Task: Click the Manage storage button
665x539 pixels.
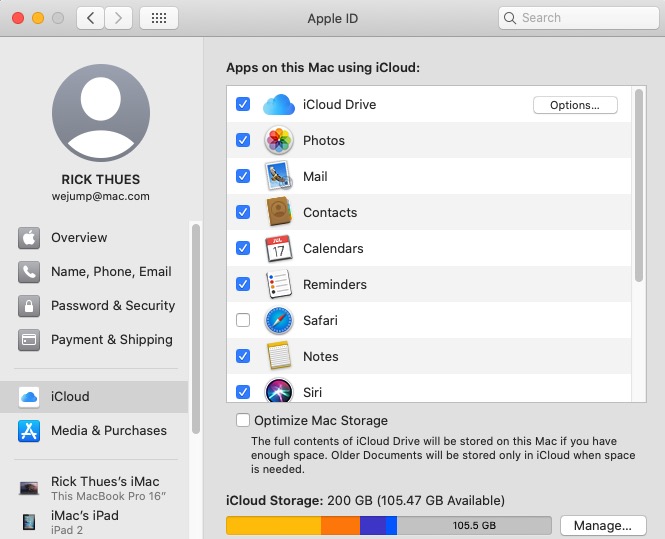Action: 603,526
